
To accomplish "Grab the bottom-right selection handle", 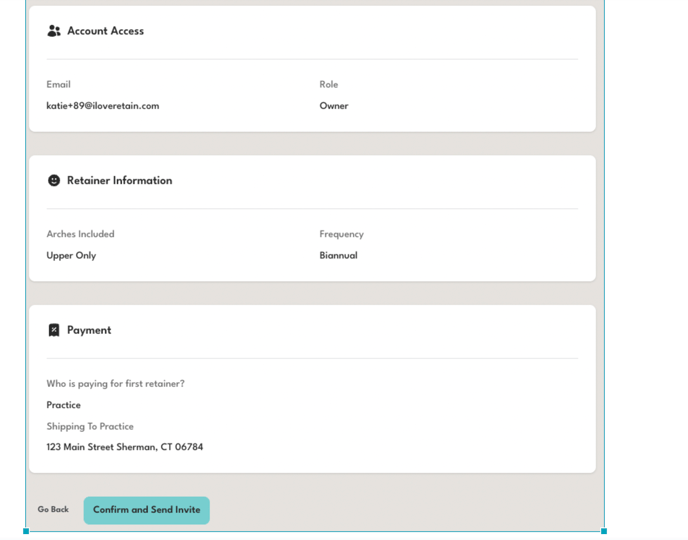I will click(x=604, y=531).
